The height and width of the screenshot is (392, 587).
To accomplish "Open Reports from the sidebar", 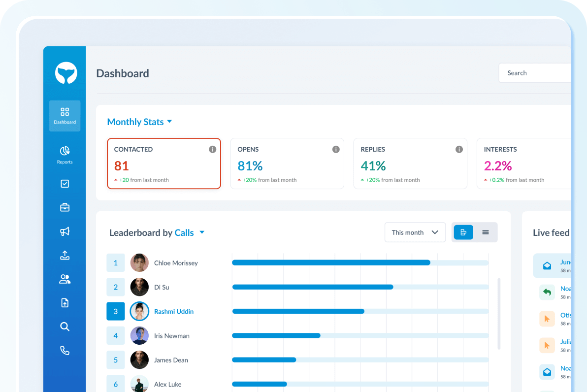I will [65, 155].
